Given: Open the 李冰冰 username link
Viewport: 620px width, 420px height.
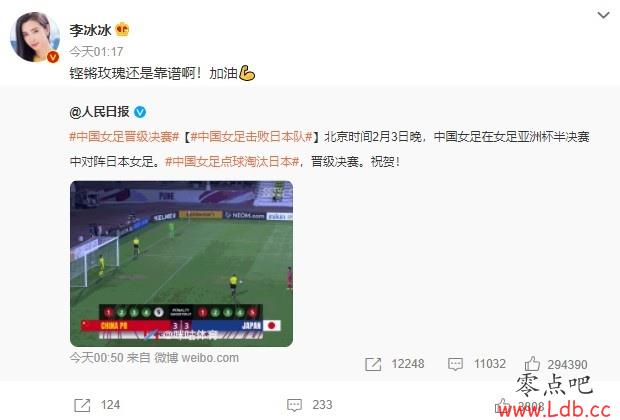Looking at the screenshot, I should (x=90, y=30).
